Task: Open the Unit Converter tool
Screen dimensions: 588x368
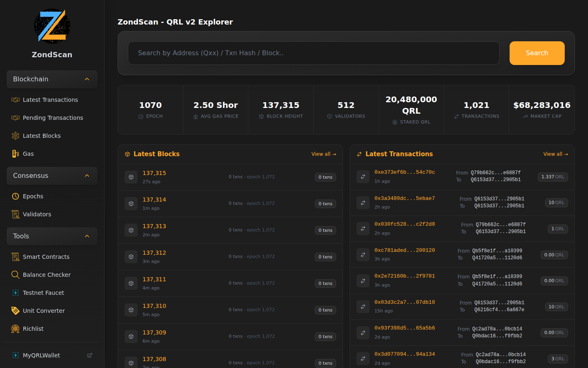Action: [52, 311]
